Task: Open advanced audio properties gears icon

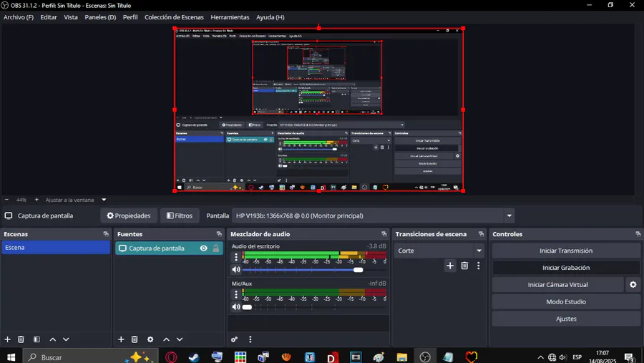Action: (234, 339)
